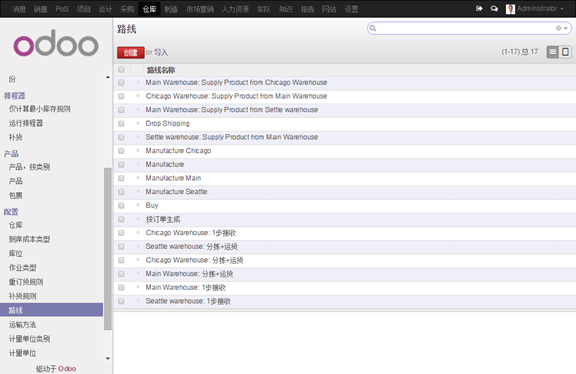Switch to form view icon
This screenshot has width=576, height=374.
(565, 52)
